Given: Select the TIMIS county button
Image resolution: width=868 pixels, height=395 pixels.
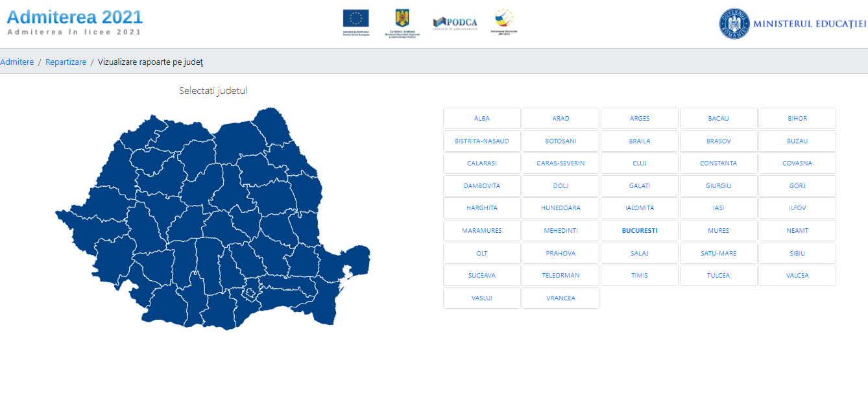Looking at the screenshot, I should pyautogui.click(x=640, y=276).
